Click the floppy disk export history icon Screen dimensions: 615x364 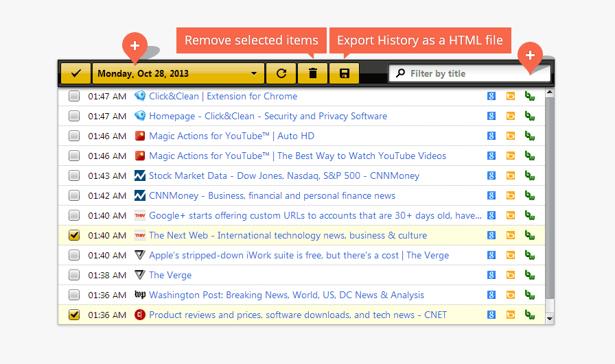pos(345,73)
